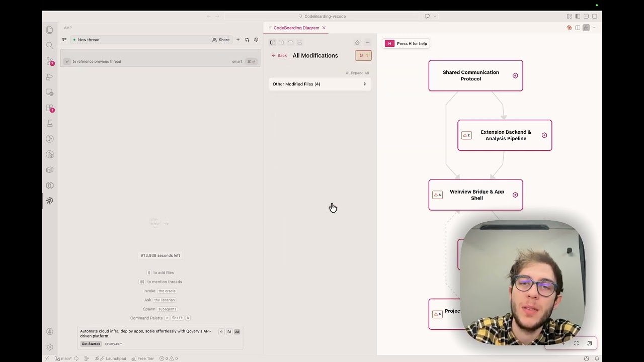This screenshot has height=362, width=644.
Task: Open the Extensions view with 1 badge
Action: pyautogui.click(x=49, y=108)
